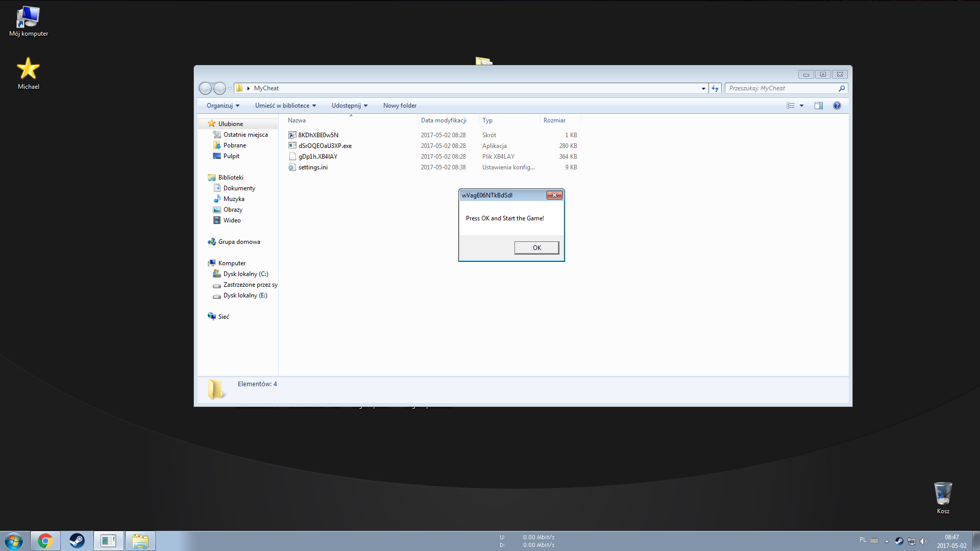Click the dSrOQEOaU3XP.exe file icon

click(292, 146)
